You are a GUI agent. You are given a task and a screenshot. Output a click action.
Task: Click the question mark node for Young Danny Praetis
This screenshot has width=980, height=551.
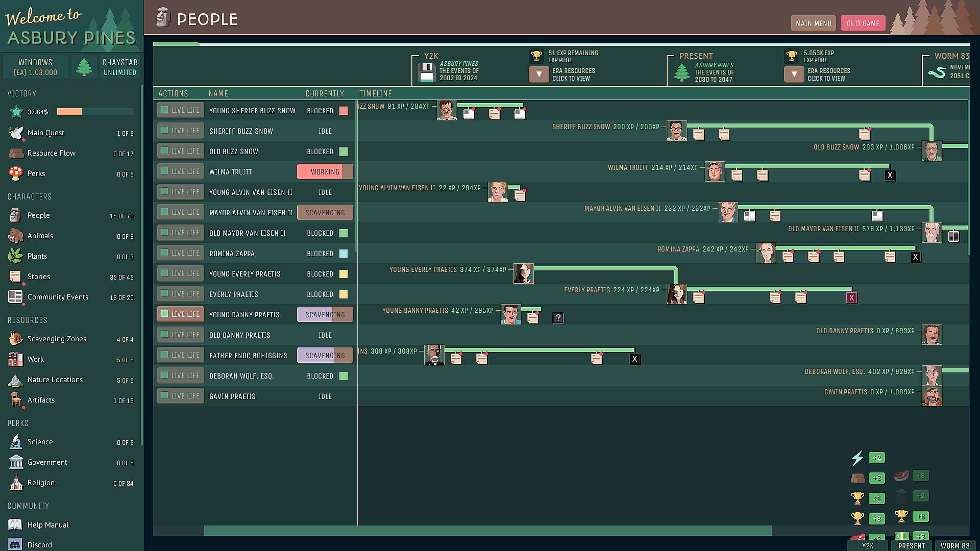point(558,318)
